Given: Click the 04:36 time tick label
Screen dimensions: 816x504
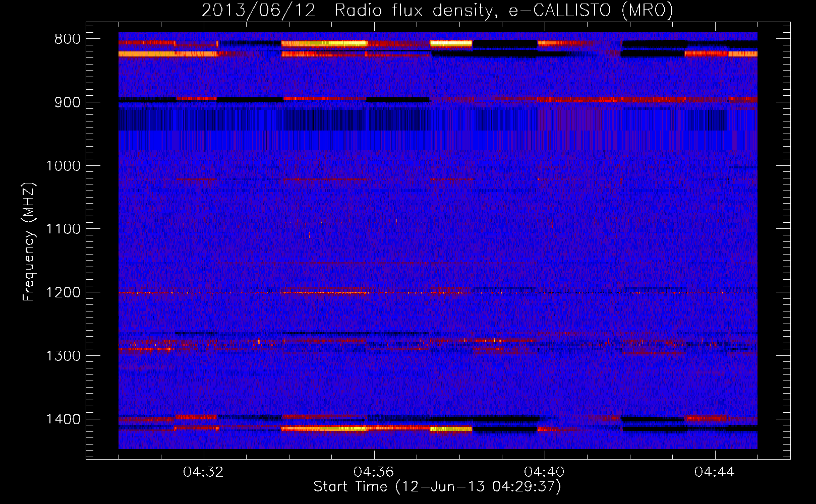Looking at the screenshot, I should [374, 472].
